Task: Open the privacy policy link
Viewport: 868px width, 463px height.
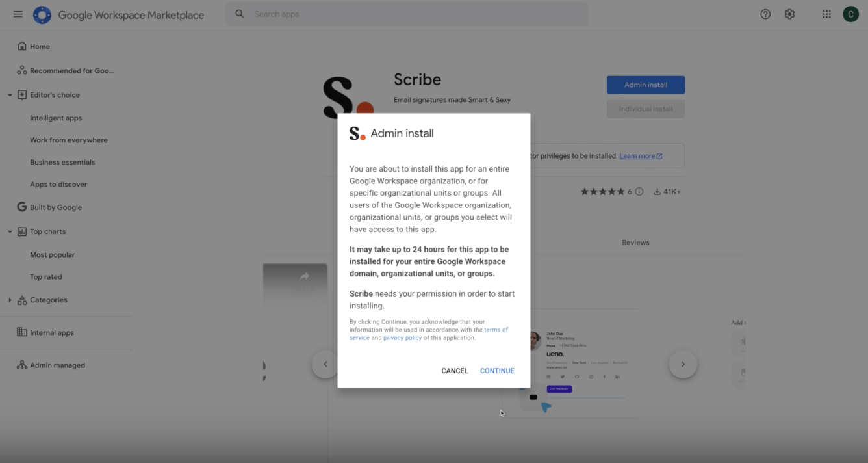Action: (x=402, y=338)
